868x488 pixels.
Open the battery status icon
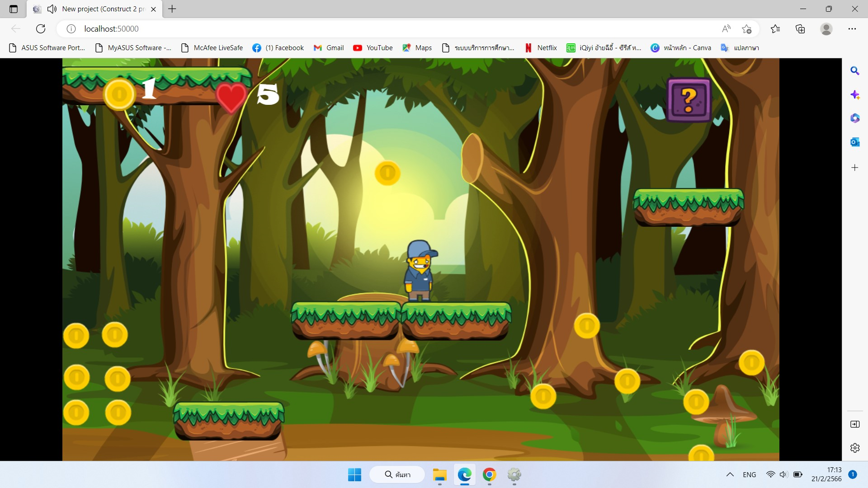pos(798,475)
